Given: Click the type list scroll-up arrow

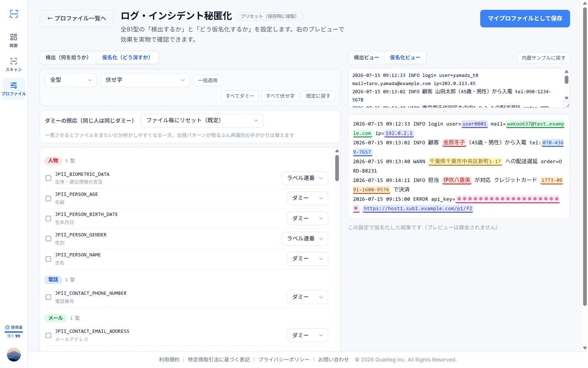Looking at the screenshot, I should (337, 151).
